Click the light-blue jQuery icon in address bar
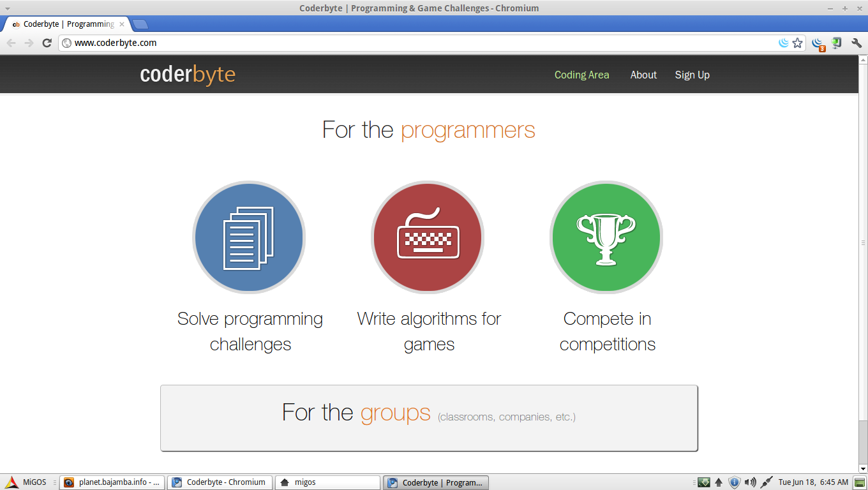The image size is (868, 490). pyautogui.click(x=784, y=43)
